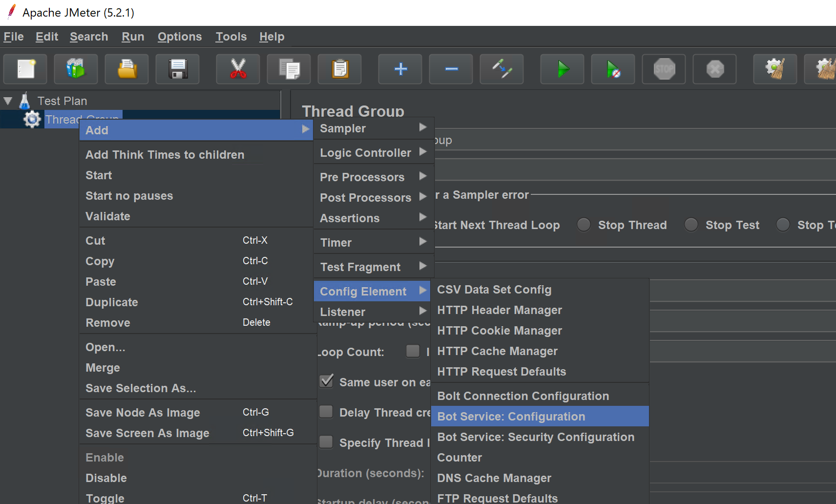Open the Templates icon in toolbar
This screenshot has width=836, height=504.
coord(76,69)
